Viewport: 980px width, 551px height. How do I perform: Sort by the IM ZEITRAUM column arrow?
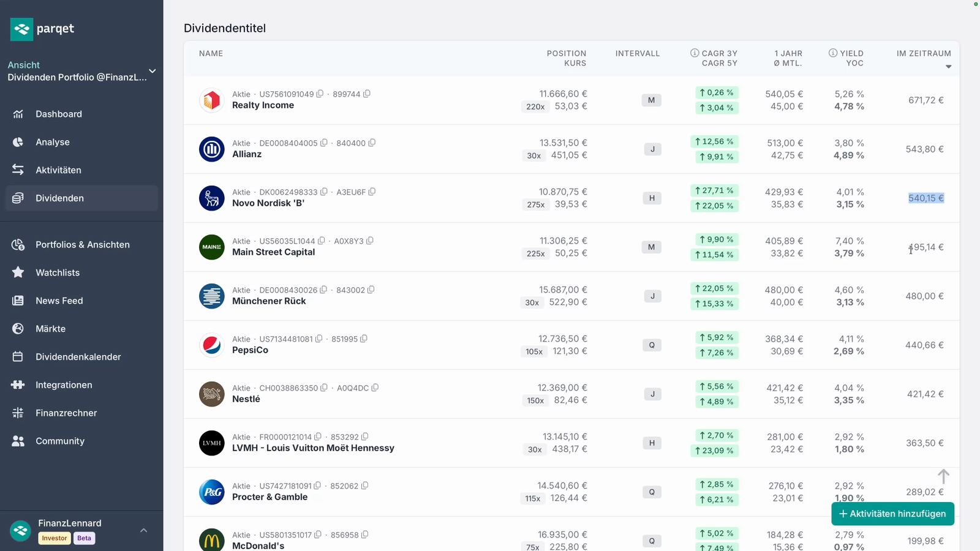pyautogui.click(x=949, y=67)
